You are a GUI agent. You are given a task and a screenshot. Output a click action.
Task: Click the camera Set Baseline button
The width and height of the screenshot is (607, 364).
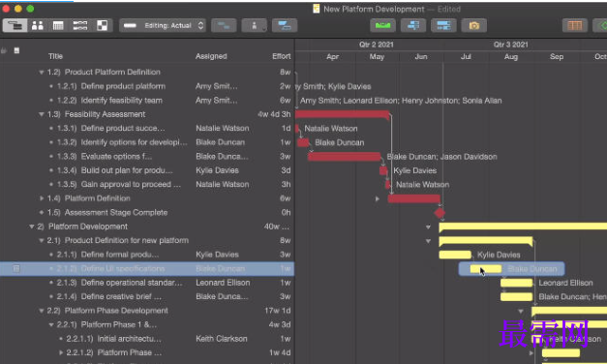[473, 25]
